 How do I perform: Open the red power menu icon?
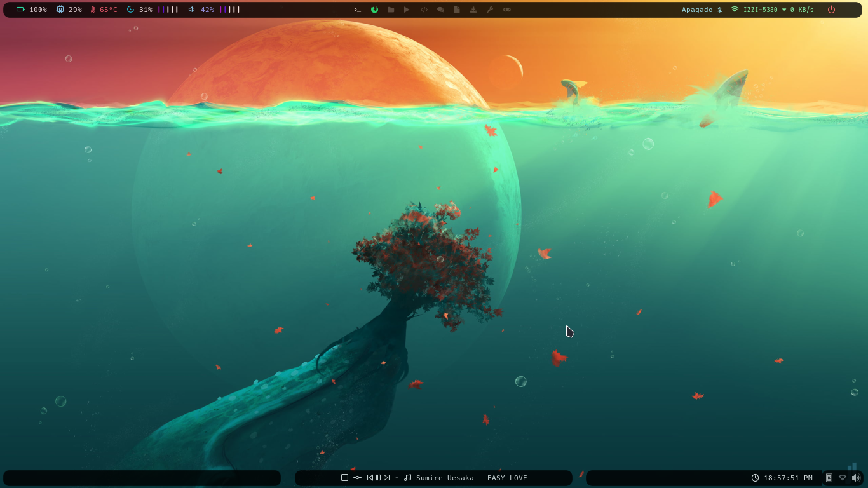click(x=831, y=10)
